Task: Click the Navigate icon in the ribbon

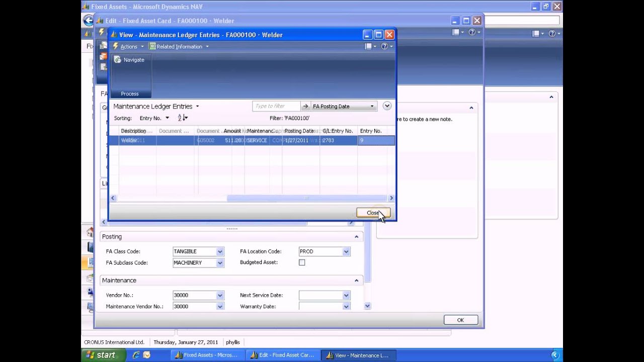Action: pos(118,60)
